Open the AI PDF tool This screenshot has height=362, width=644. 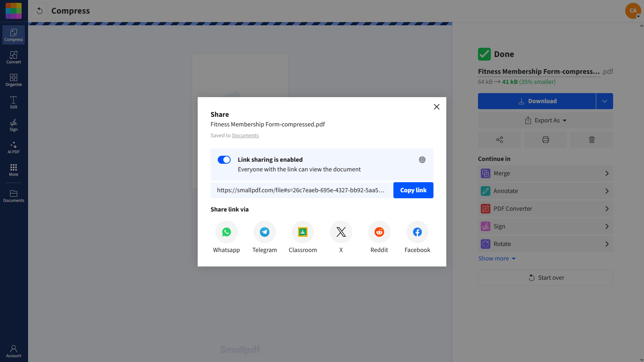13,148
